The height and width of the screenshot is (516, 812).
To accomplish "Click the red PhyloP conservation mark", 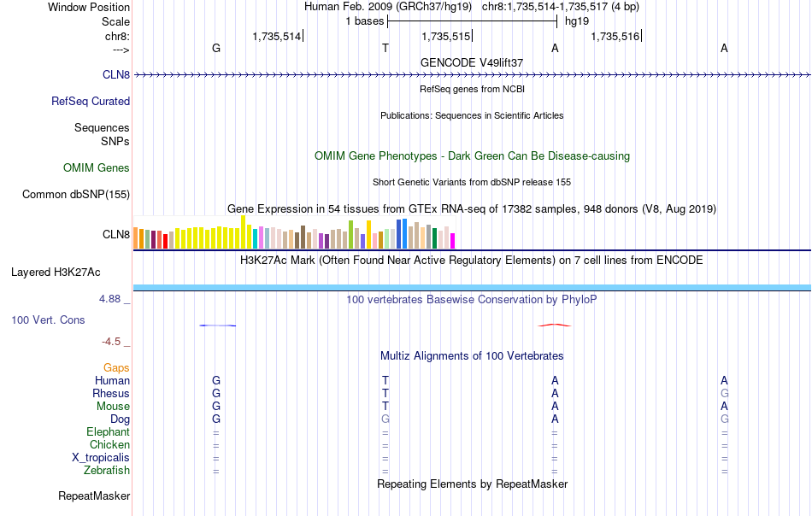I will (555, 325).
